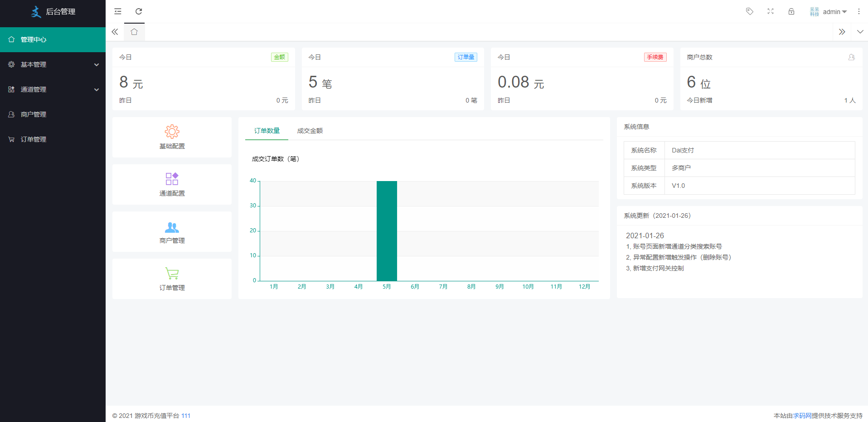Switch to 成交金额 chart tab
Screen dimensions: 868x422
(x=310, y=131)
